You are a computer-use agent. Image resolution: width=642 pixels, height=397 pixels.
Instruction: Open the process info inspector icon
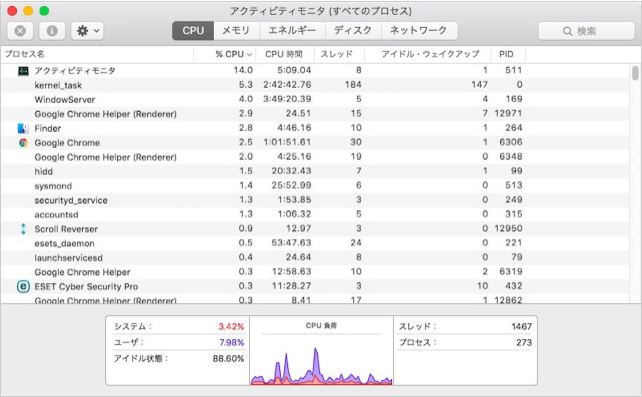pos(52,31)
